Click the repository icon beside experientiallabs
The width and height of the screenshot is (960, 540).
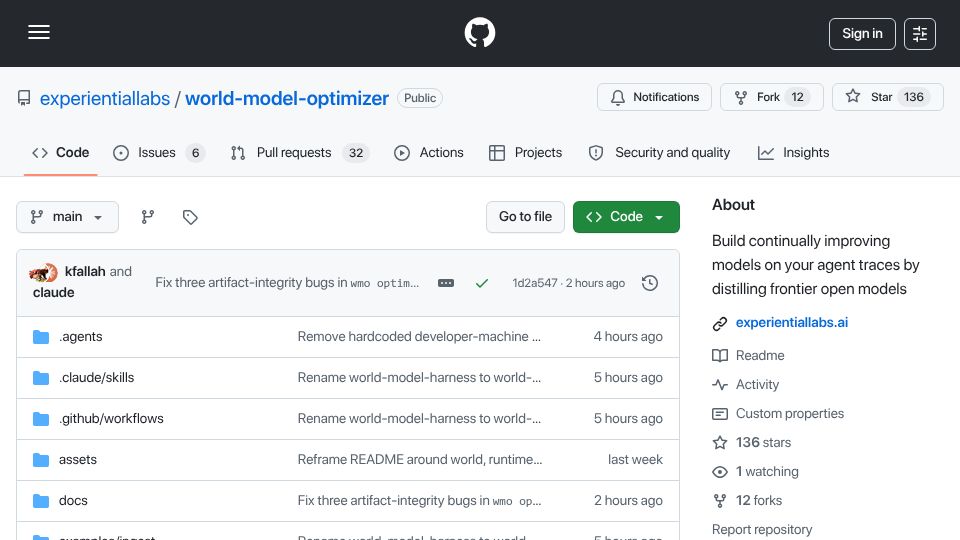click(24, 98)
